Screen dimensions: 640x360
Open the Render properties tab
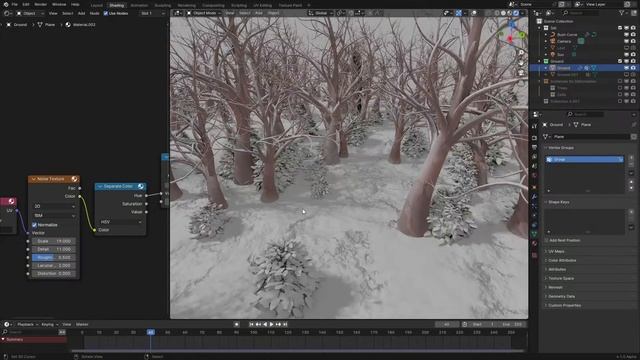click(x=534, y=138)
